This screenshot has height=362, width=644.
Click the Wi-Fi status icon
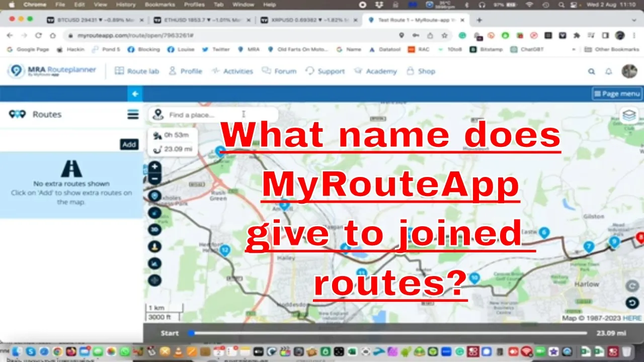[529, 5]
